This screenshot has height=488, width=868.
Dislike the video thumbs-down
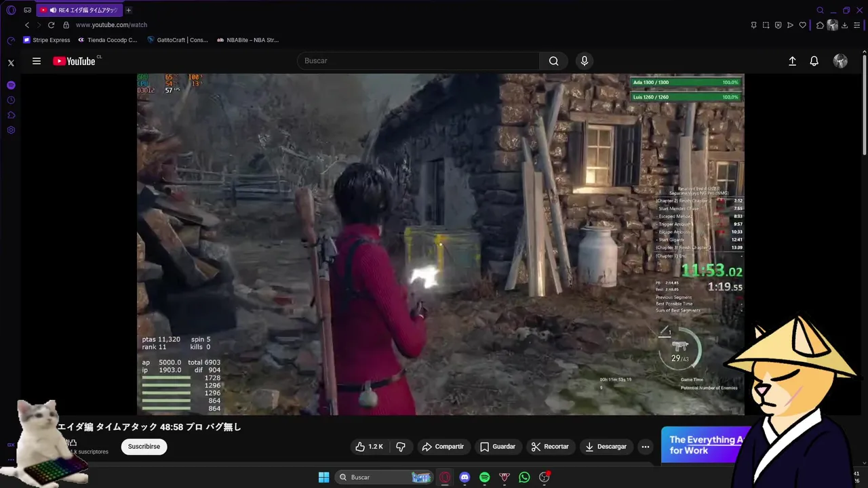click(x=401, y=447)
